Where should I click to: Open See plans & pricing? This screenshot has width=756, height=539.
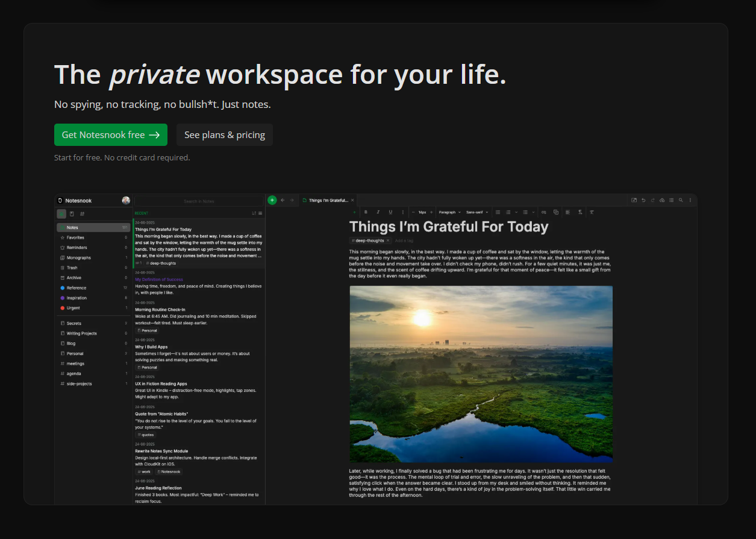(x=225, y=135)
